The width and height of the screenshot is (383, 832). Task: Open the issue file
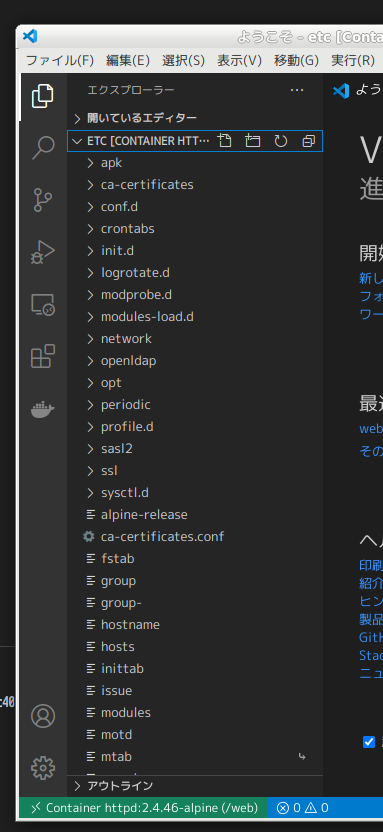coord(195,691)
